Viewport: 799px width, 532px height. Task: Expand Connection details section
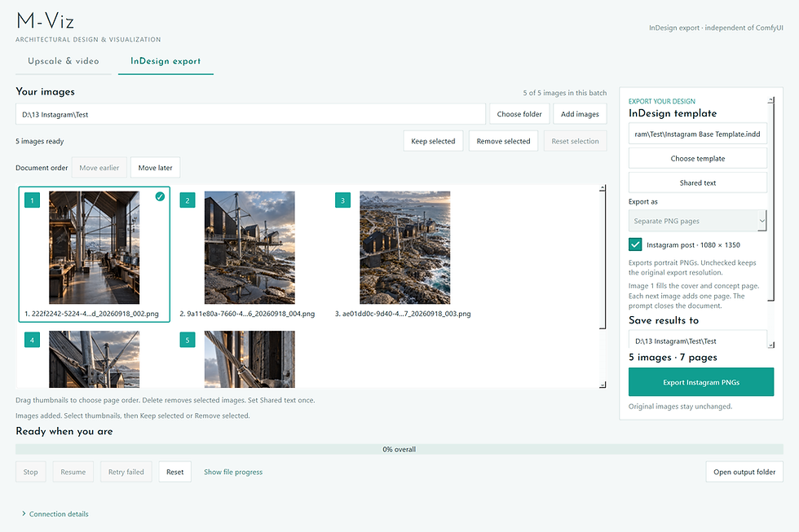55,514
